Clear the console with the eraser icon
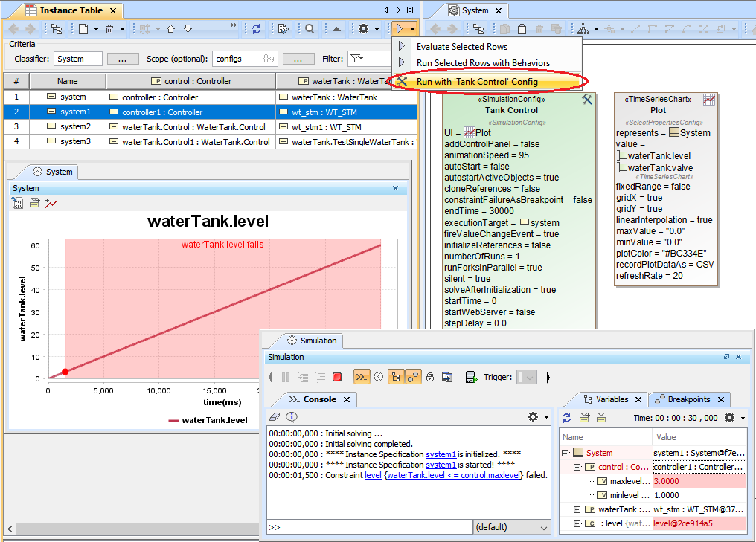The height and width of the screenshot is (542, 756). [x=274, y=417]
